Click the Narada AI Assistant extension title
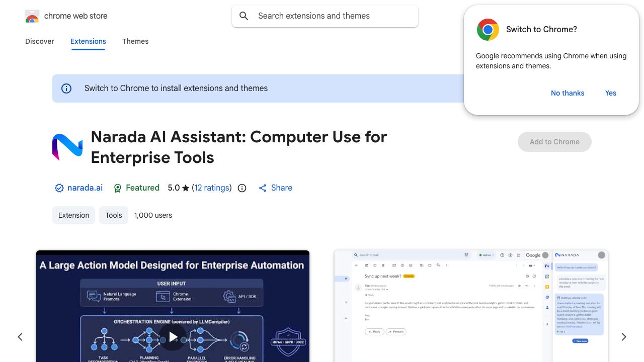The width and height of the screenshot is (644, 362). click(239, 147)
